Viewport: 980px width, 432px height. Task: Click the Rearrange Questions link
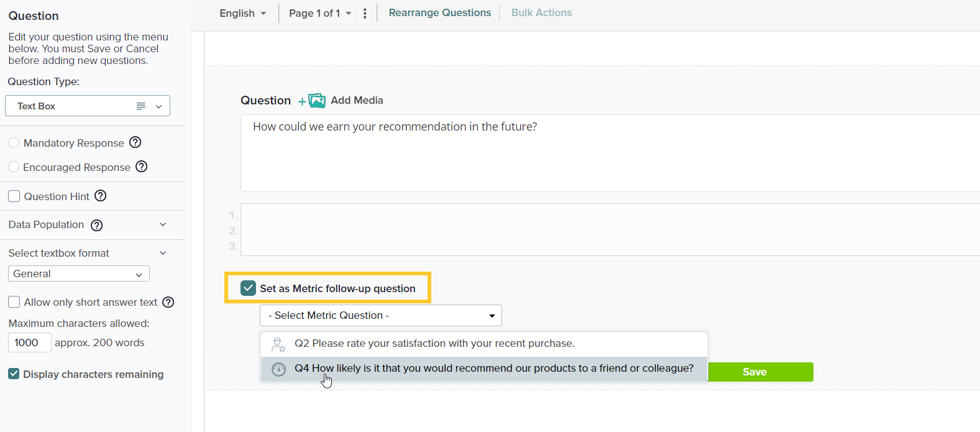[x=439, y=12]
